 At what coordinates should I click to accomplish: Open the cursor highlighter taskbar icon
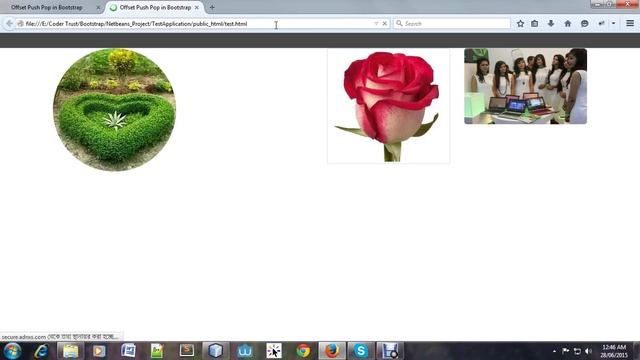point(274,351)
